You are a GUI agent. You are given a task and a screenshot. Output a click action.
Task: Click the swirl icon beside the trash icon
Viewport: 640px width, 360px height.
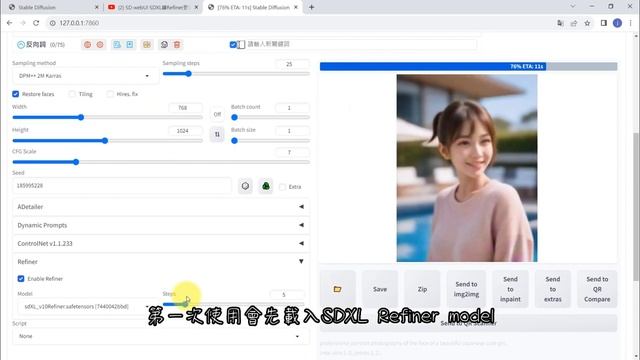click(x=164, y=44)
